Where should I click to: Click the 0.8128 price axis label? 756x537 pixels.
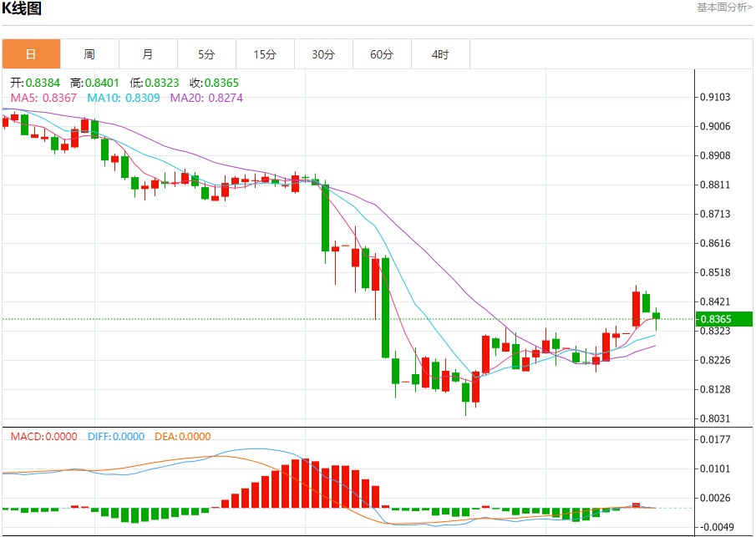point(715,389)
